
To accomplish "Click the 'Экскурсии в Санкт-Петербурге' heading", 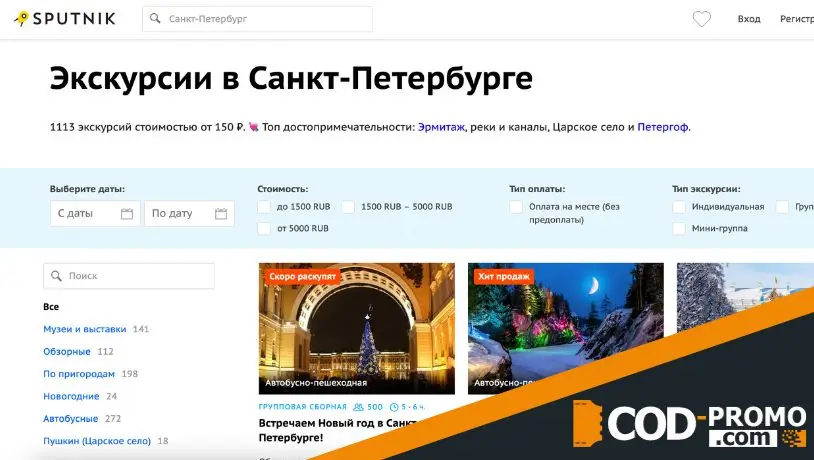I will pos(291,78).
